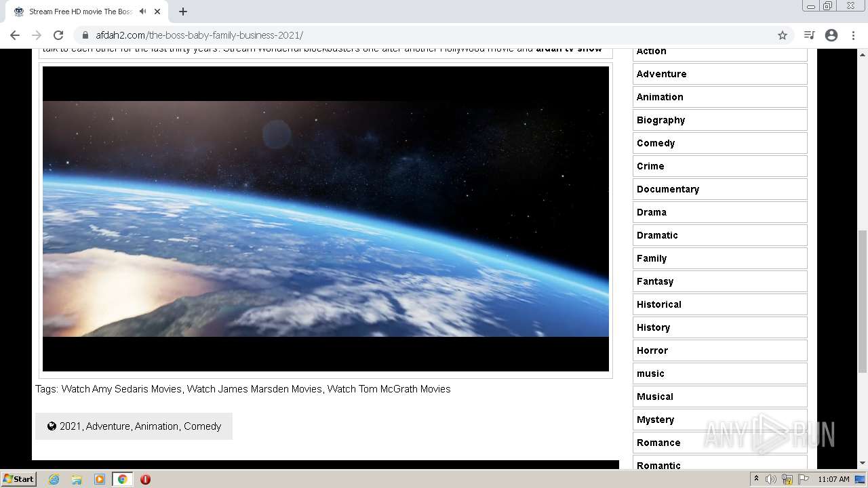The width and height of the screenshot is (868, 488).
Task: Open Watch James Marsden Movies tag
Action: [254, 389]
